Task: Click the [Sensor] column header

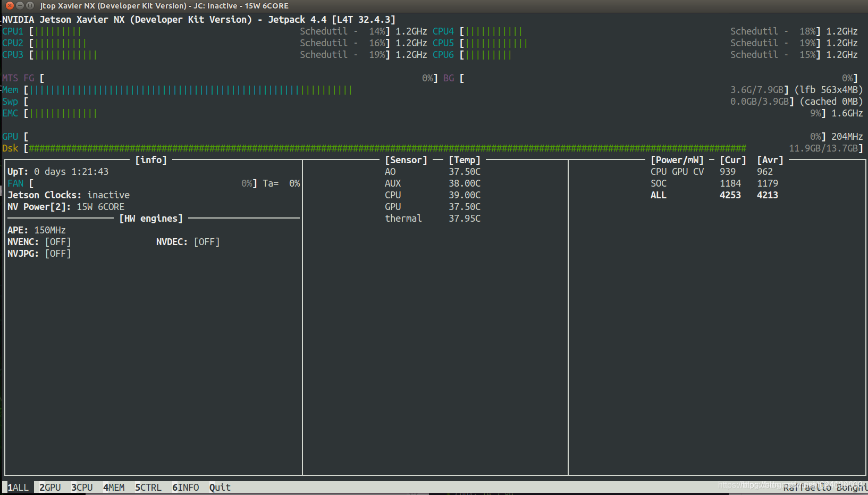Action: pyautogui.click(x=406, y=160)
